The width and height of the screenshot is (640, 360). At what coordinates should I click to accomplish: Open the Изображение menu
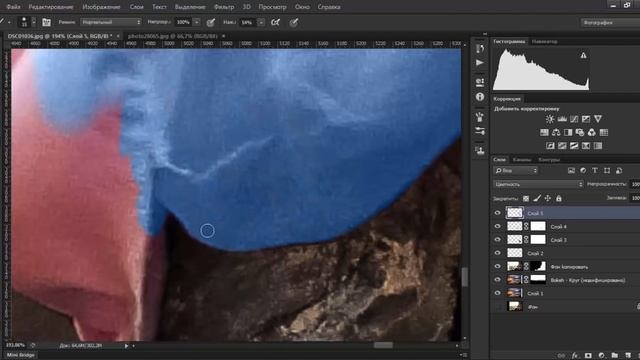[101, 7]
